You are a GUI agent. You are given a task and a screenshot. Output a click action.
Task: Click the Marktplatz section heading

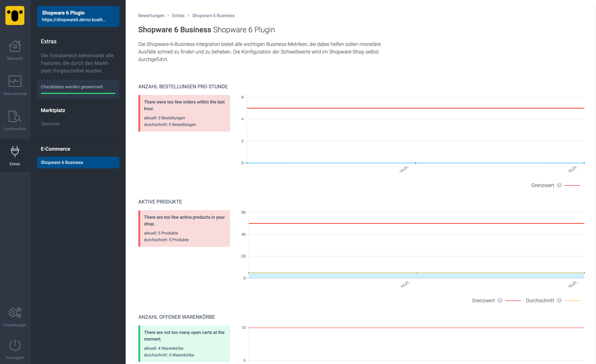[53, 110]
